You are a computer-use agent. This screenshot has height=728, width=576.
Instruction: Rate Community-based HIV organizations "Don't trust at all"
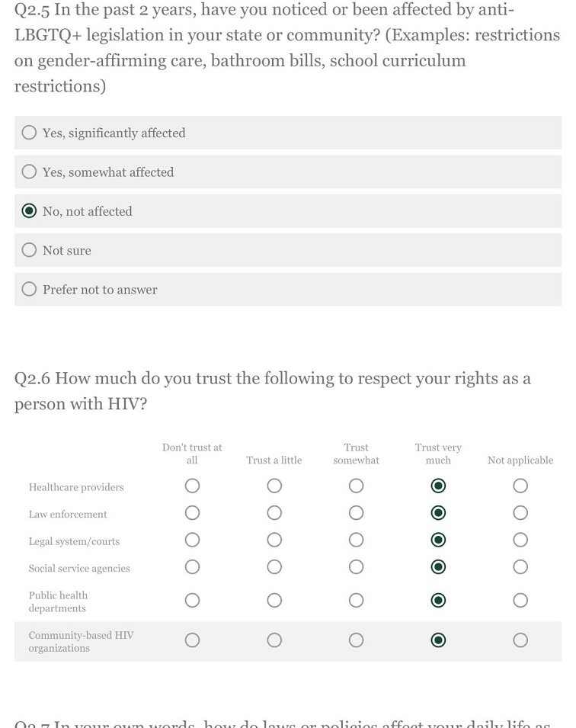click(192, 640)
